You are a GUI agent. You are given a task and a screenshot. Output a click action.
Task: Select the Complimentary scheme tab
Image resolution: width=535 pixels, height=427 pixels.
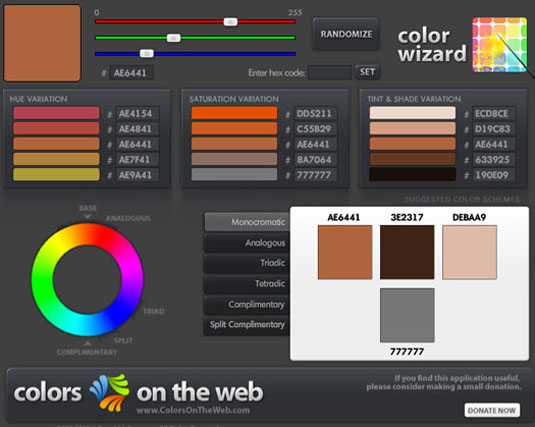point(247,304)
